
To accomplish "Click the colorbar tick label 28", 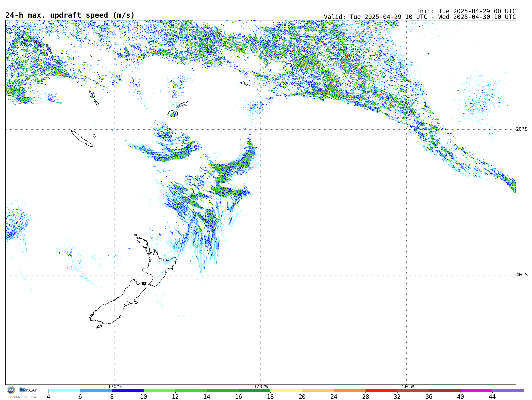I will coord(366,397).
